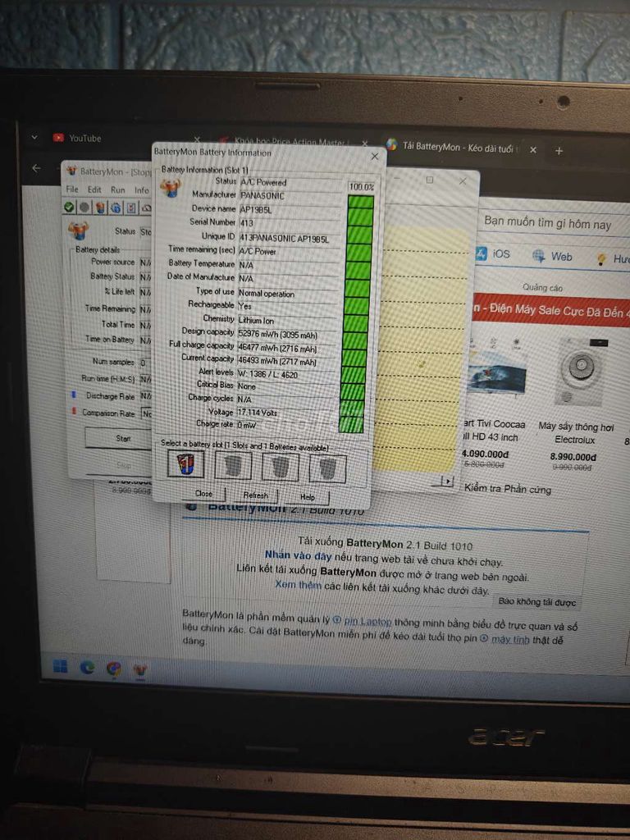Click the Close button in Battery Information
This screenshot has width=630, height=840.
(203, 493)
